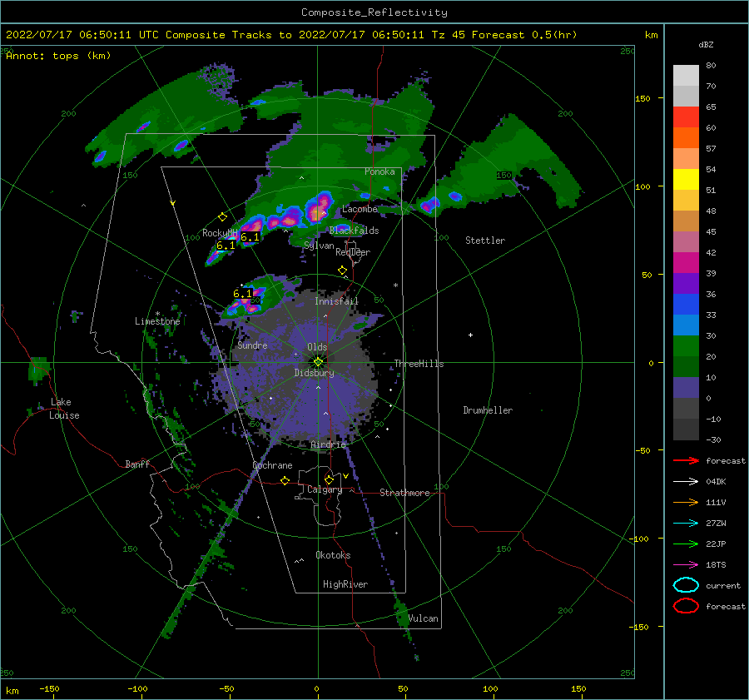Screen dimensions: 749x700
Task: Click the ThreeHills label
Action: tap(419, 364)
